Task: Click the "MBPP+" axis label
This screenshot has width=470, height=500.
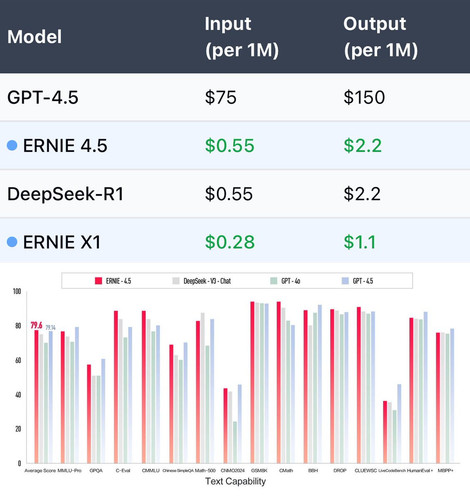Action: click(445, 471)
